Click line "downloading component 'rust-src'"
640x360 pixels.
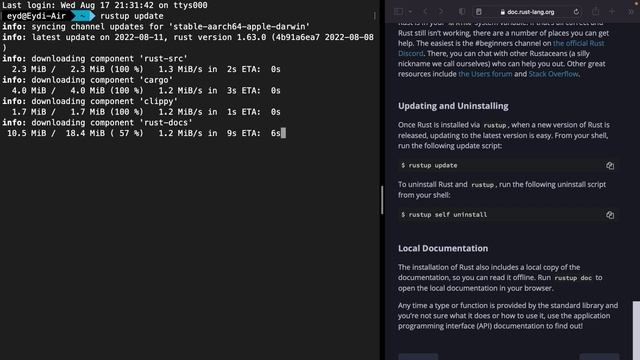click(x=95, y=58)
